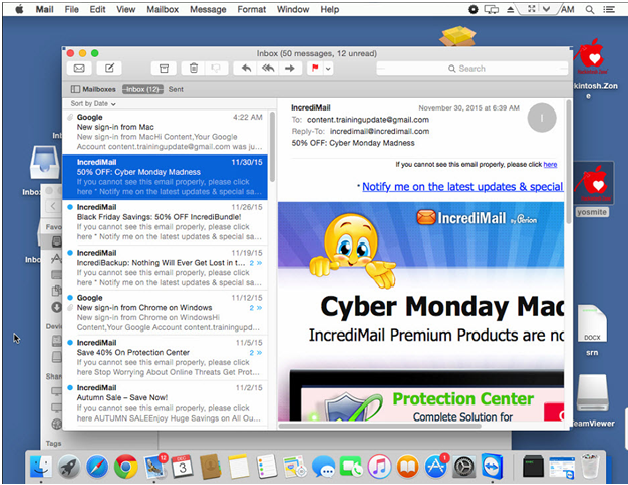The width and height of the screenshot is (628, 485).
Task: Open the Mail menu
Action: tap(44, 9)
